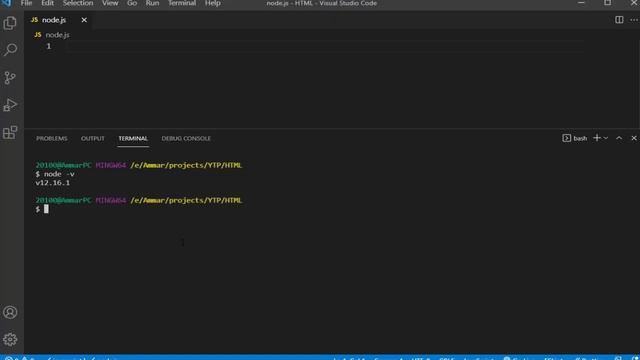Click the 'node -v' command line in terminal

[x=55, y=174]
